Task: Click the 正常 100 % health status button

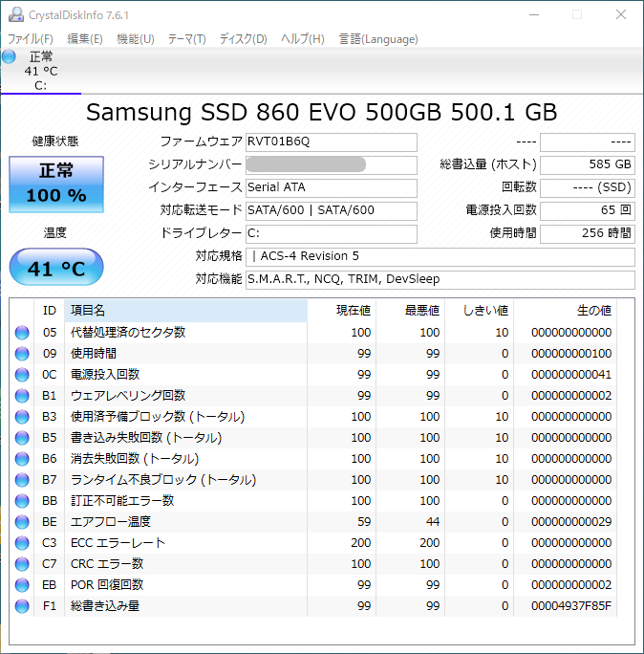Action: tap(56, 185)
